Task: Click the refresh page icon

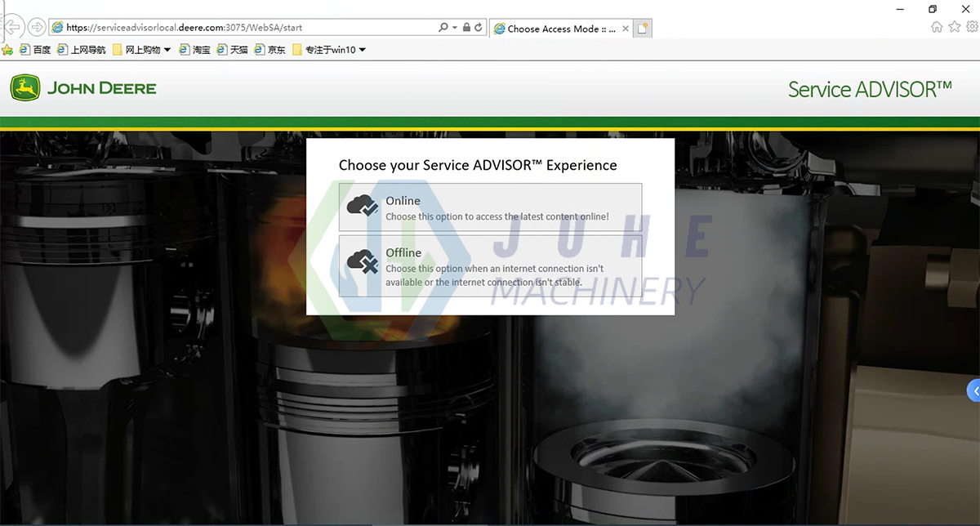Action: [x=479, y=27]
